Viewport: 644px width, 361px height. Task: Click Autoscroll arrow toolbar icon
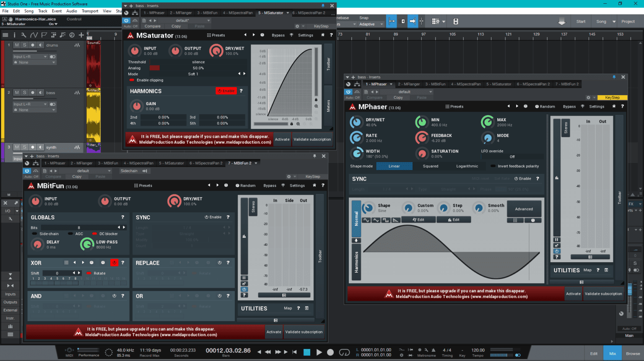click(413, 21)
